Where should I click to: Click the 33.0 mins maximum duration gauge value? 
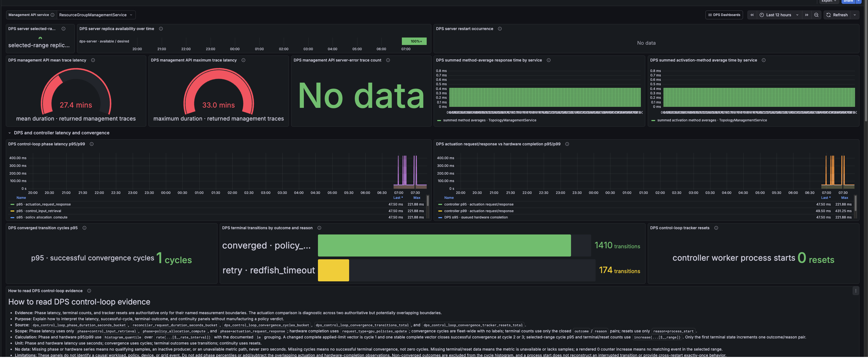pyautogui.click(x=218, y=105)
